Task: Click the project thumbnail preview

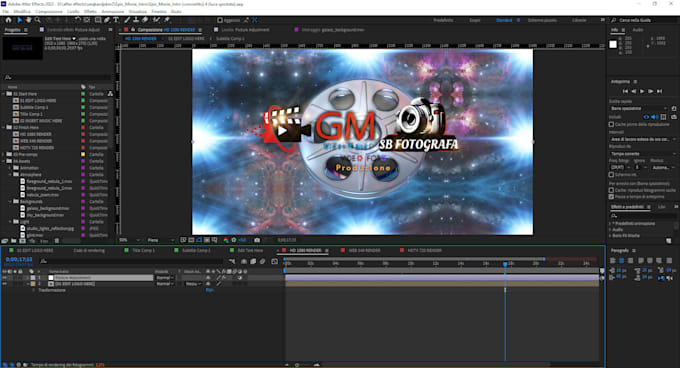Action: point(23,48)
